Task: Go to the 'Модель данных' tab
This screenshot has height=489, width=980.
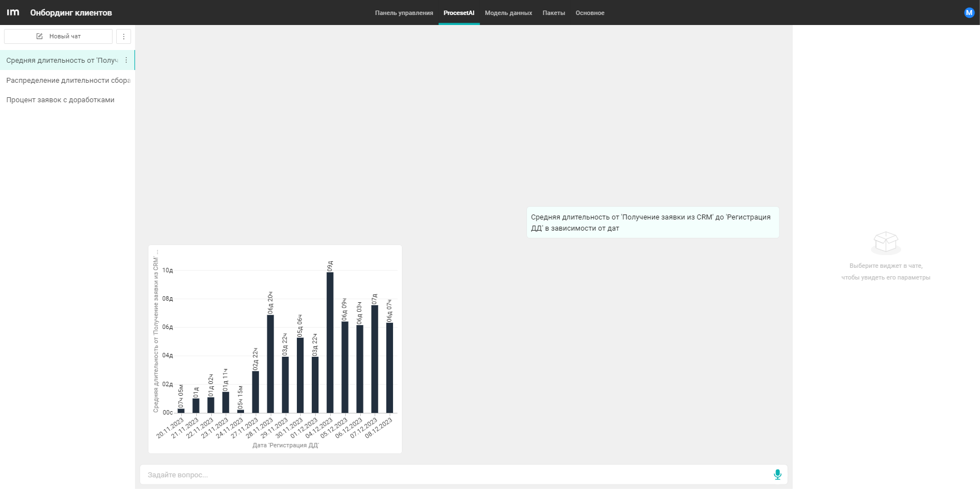Action: [508, 13]
